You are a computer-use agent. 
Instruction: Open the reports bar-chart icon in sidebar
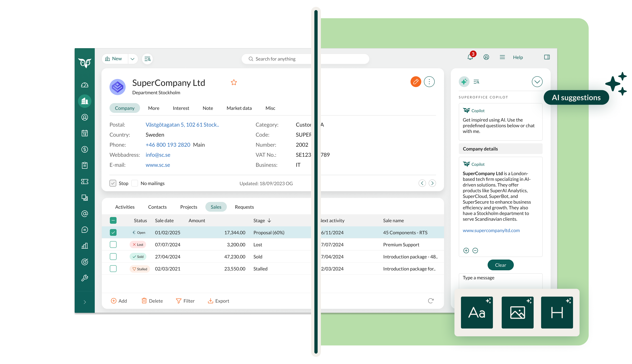tap(85, 246)
